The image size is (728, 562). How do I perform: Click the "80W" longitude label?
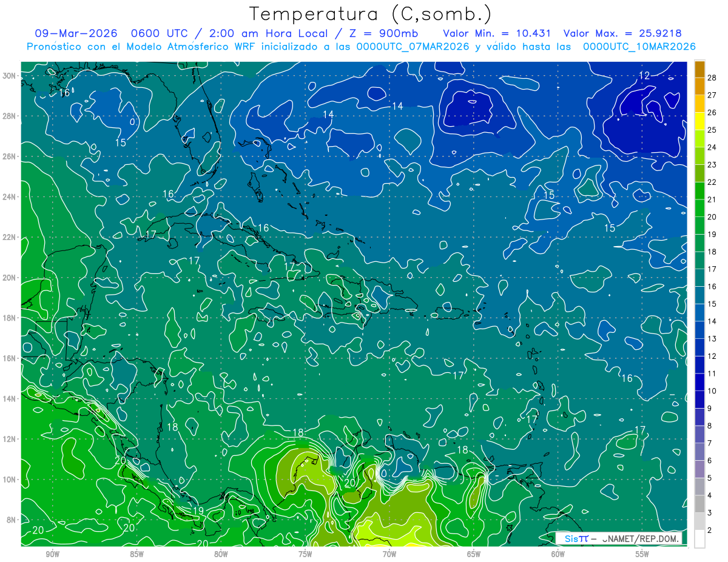click(x=221, y=554)
